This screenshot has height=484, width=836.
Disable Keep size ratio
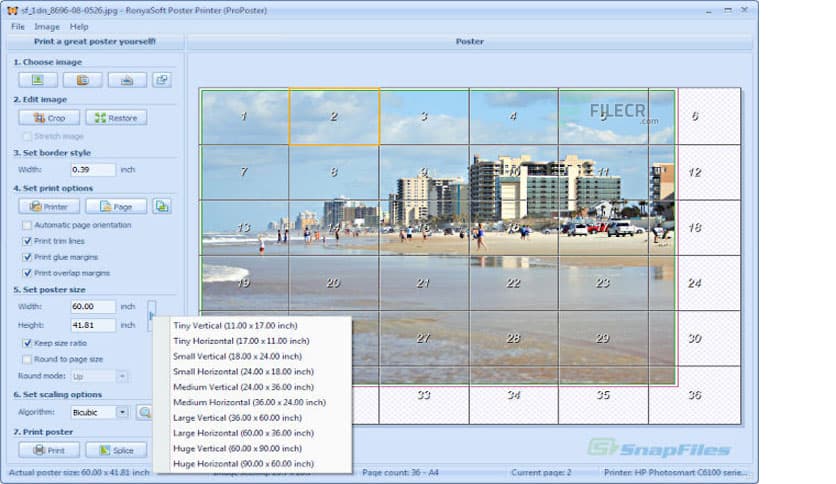27,343
